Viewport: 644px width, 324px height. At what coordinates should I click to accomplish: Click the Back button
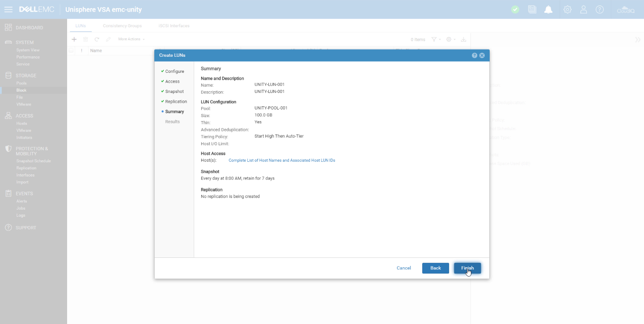pos(436,268)
